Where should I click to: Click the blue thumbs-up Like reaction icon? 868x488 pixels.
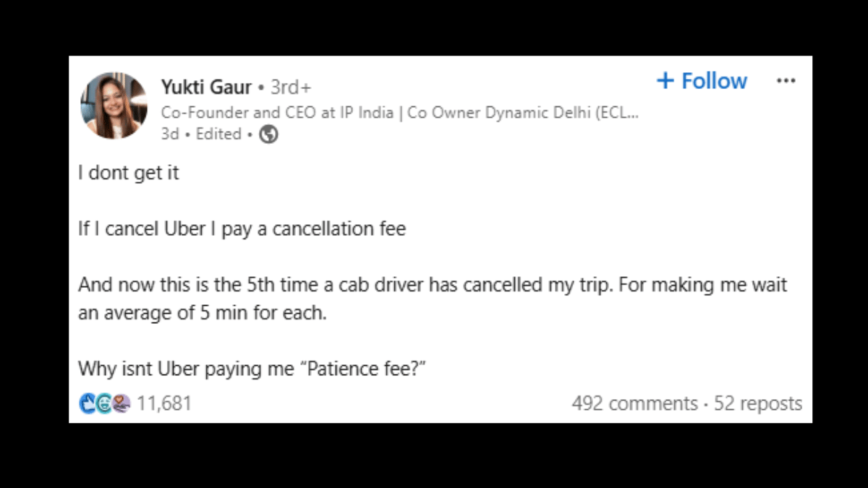(x=88, y=403)
